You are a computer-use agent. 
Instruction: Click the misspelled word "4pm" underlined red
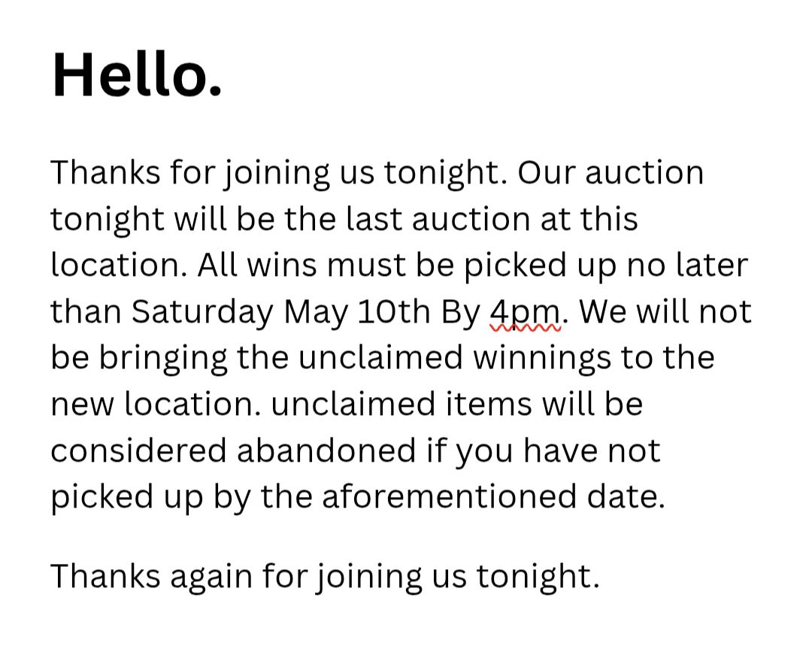524,311
